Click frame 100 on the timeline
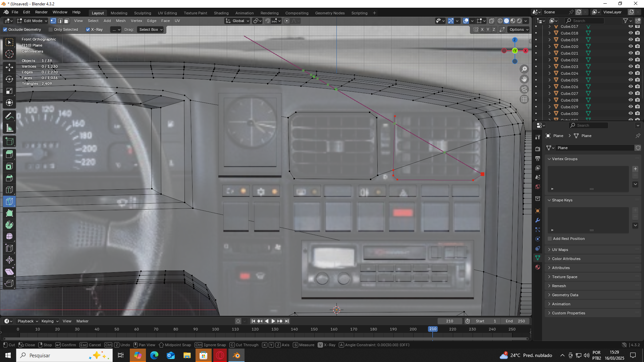644x362 pixels. (215, 329)
